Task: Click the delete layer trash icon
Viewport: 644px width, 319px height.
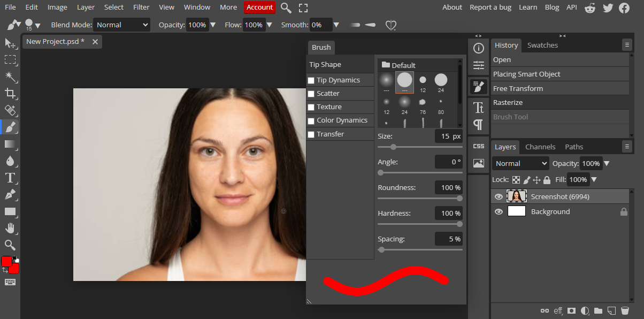Action: pyautogui.click(x=624, y=310)
